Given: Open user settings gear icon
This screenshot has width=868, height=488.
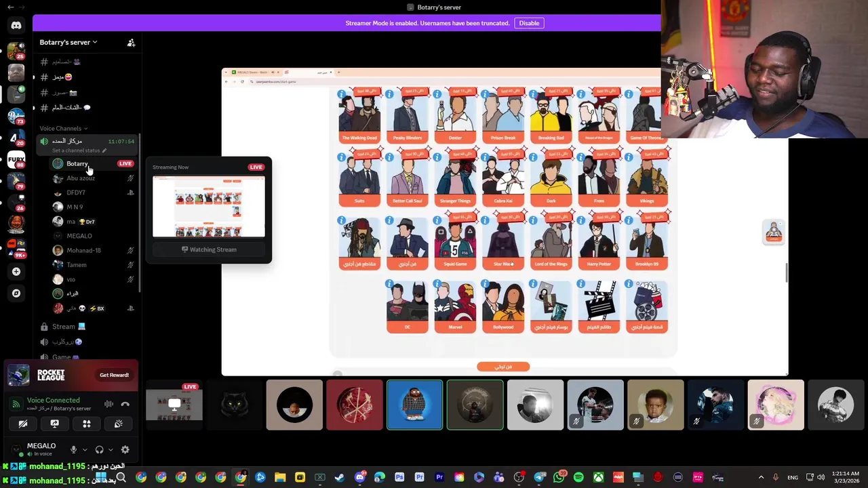Looking at the screenshot, I should click(125, 449).
